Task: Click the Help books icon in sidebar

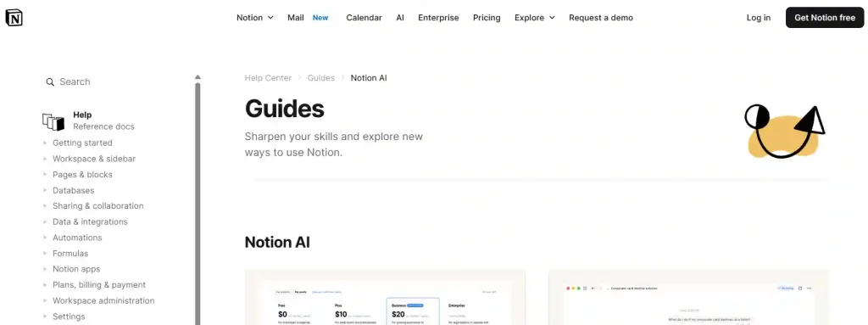Action: [53, 121]
